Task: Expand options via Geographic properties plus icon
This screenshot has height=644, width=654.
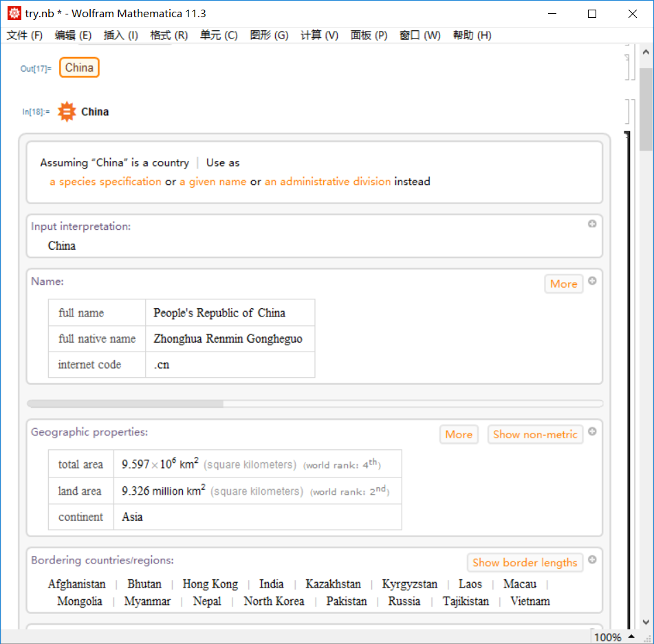Action: pos(591,432)
